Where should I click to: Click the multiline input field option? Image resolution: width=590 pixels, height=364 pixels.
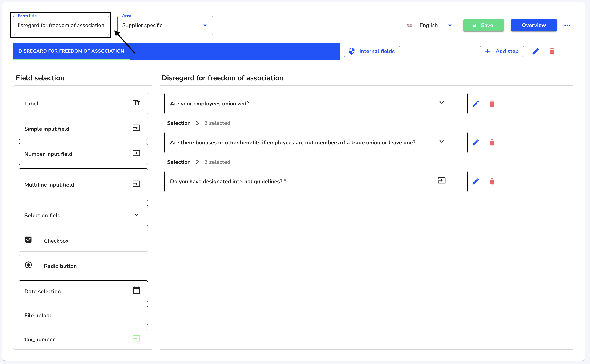[x=83, y=185]
